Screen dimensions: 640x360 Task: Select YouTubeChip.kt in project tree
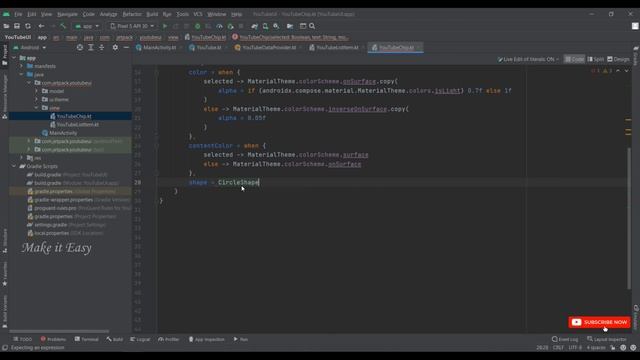pos(74,116)
